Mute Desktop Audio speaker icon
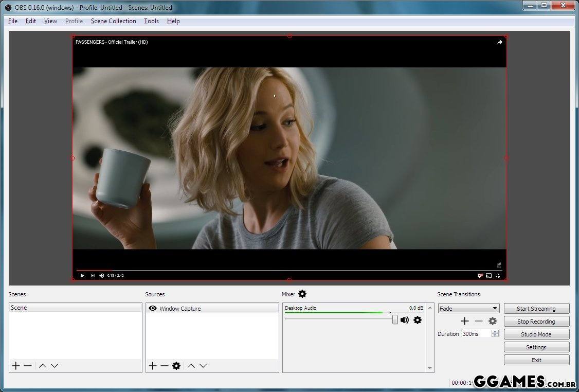The width and height of the screenshot is (579, 392). coord(405,320)
